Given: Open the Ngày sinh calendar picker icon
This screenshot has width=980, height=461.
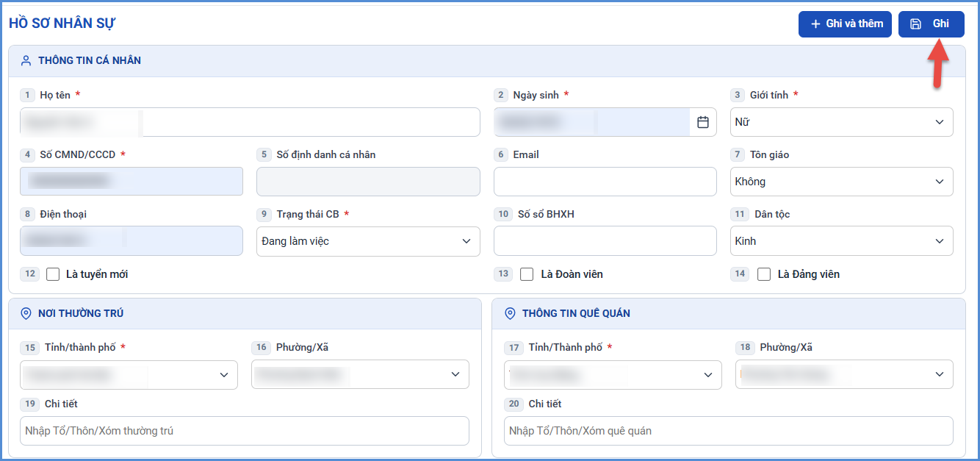Looking at the screenshot, I should [x=703, y=122].
